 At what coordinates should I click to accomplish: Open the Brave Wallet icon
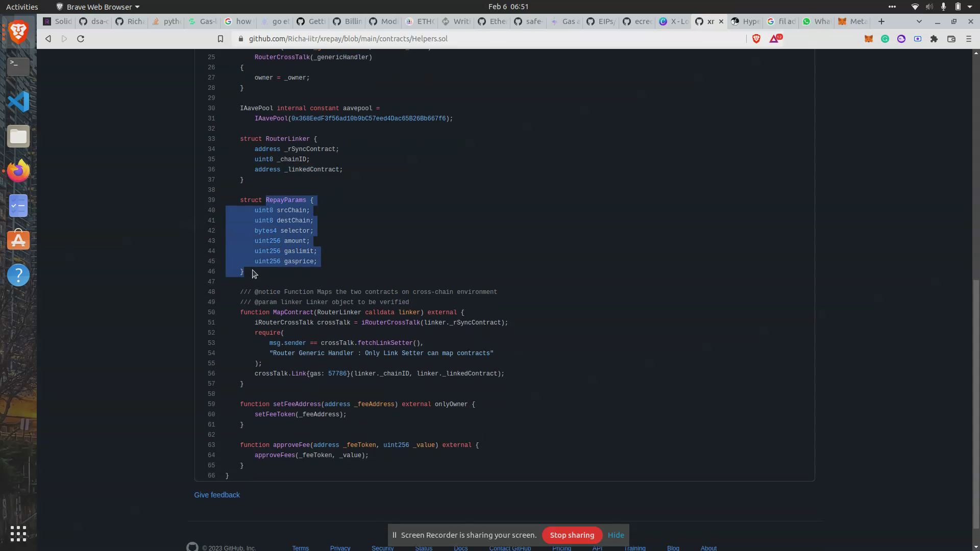[x=951, y=39]
